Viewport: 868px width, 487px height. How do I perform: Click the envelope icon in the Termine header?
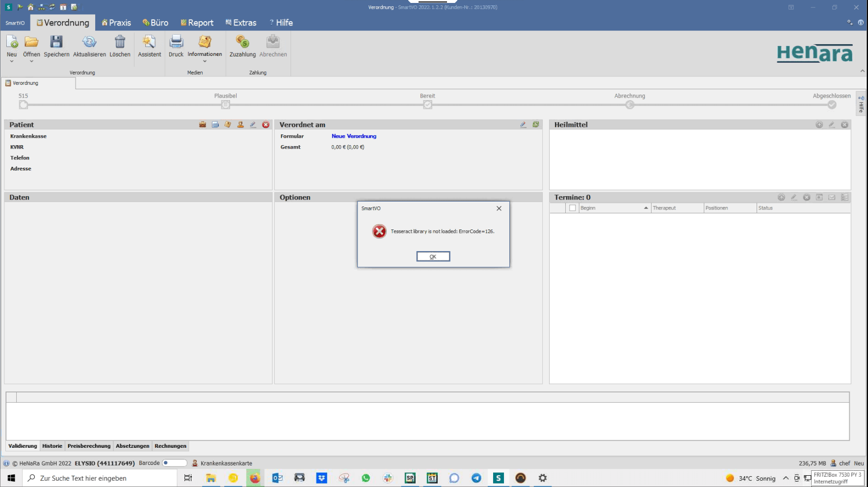pyautogui.click(x=832, y=197)
